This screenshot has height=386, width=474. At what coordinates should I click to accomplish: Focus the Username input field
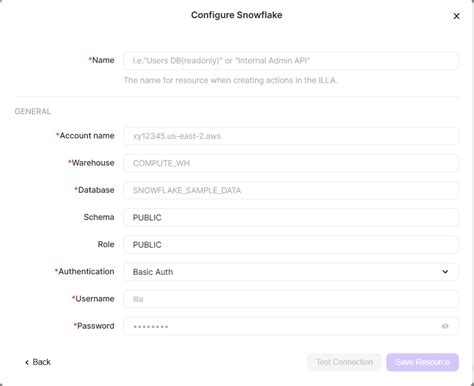tap(291, 299)
